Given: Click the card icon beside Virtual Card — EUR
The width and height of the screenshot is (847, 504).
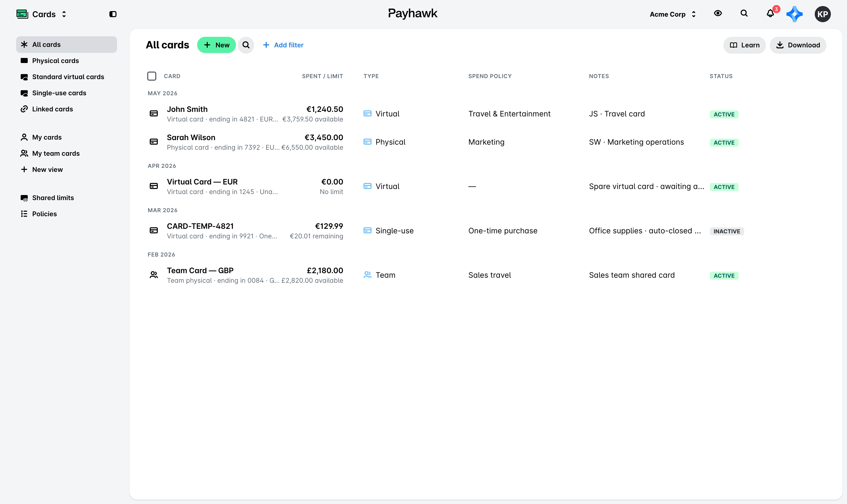Looking at the screenshot, I should coord(154,186).
